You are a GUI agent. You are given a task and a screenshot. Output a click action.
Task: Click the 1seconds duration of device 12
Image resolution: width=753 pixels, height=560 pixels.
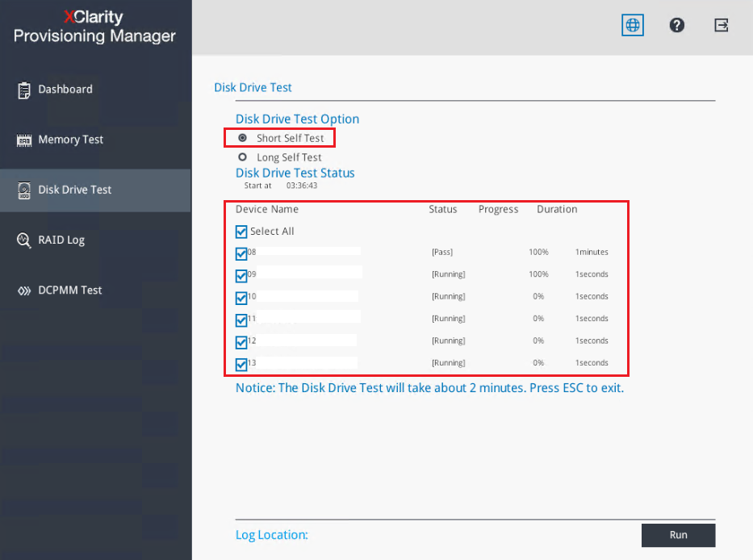592,341
